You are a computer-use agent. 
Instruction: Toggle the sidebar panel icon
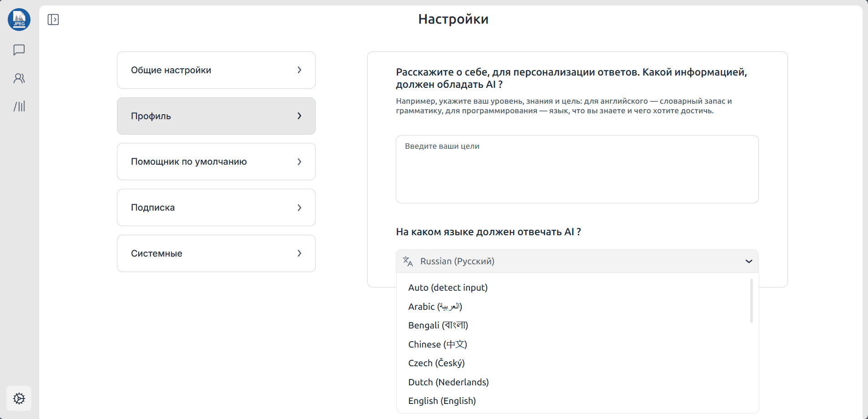click(53, 20)
